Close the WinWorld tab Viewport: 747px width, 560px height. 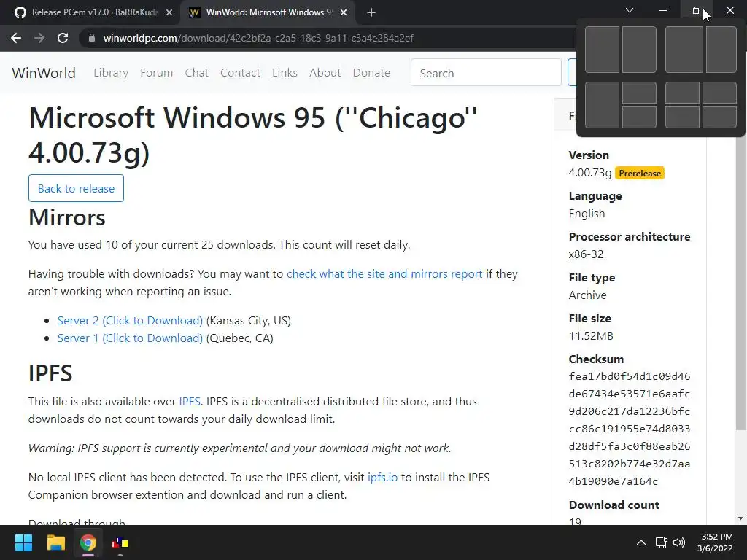[x=344, y=12]
